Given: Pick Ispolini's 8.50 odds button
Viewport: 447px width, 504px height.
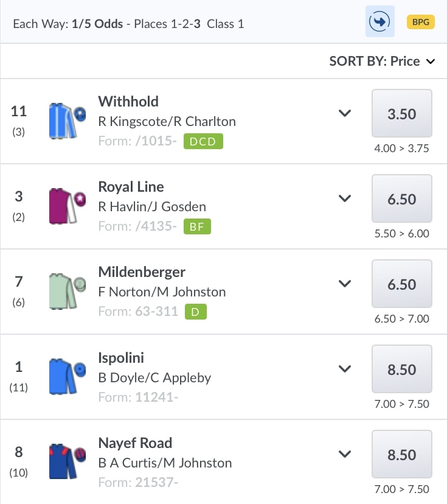Looking at the screenshot, I should pos(401,369).
